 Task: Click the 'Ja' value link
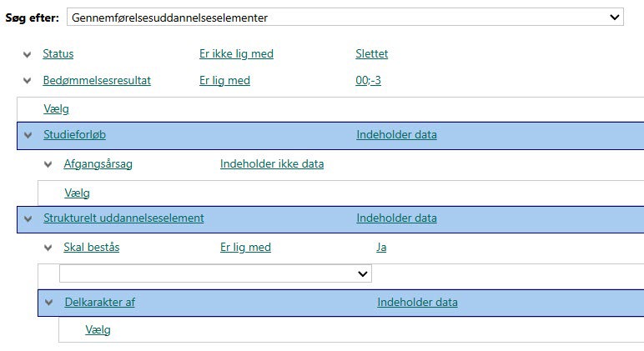[381, 248]
